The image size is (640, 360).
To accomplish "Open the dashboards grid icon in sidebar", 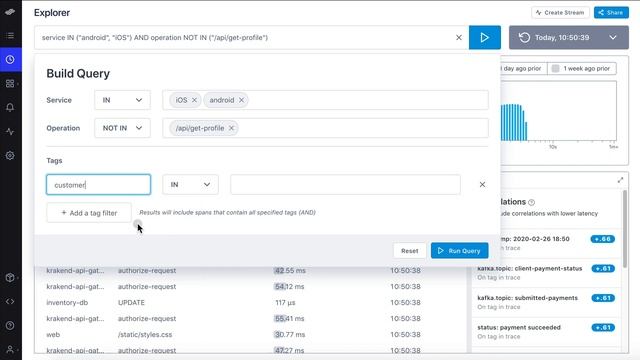I will coord(10,84).
